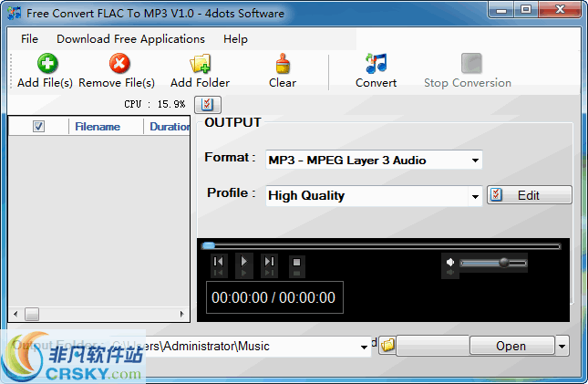Click the app icon in the title bar
Screen dimensions: 588x384
(x=14, y=13)
